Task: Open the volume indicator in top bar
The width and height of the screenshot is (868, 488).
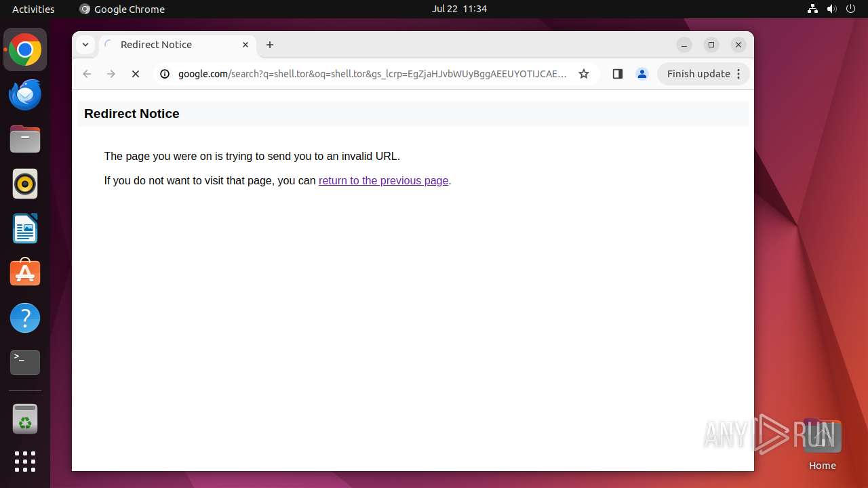Action: point(832,9)
